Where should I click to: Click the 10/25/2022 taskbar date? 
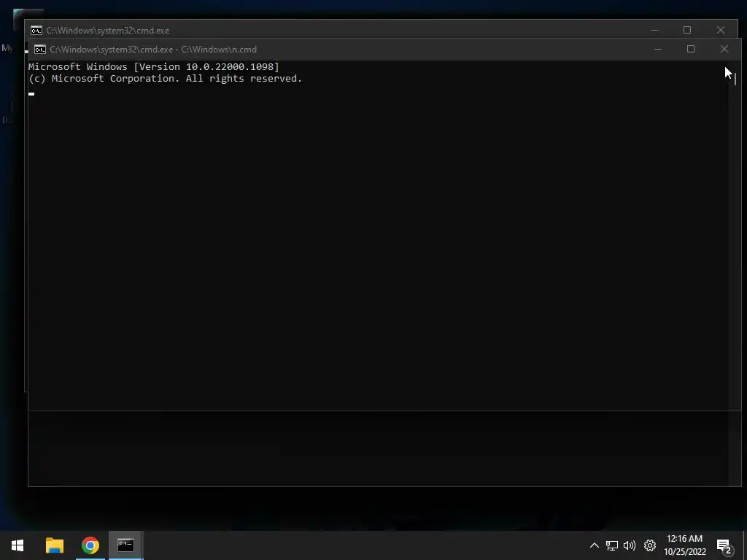[x=685, y=552]
